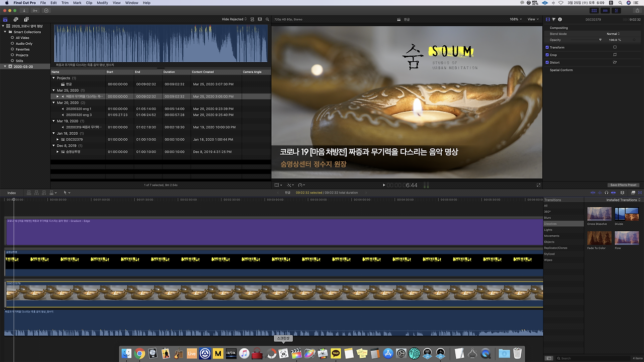Open the Mark menu
Image resolution: width=644 pixels, height=362 pixels.
pyautogui.click(x=77, y=3)
